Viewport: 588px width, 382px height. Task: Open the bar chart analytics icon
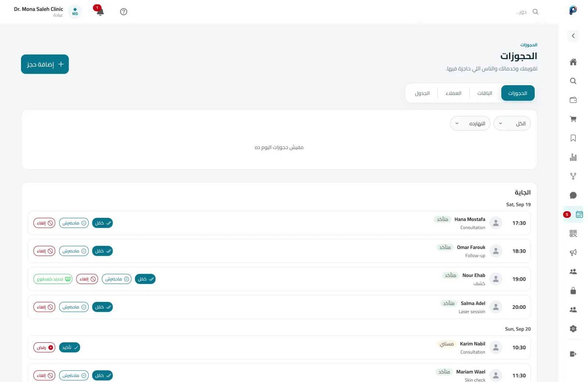(x=573, y=157)
